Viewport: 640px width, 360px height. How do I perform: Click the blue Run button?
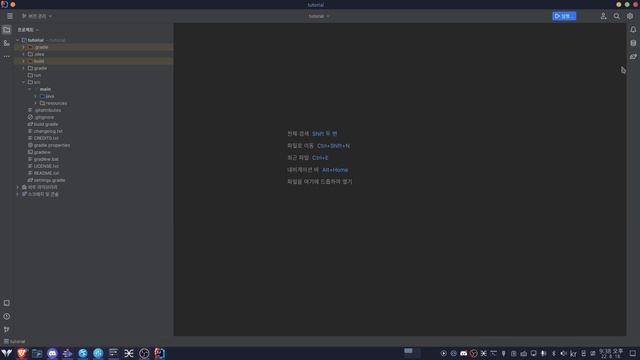tap(564, 16)
